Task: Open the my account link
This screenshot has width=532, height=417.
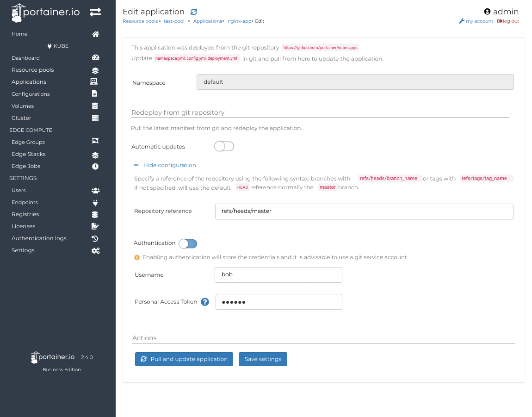Action: tap(479, 21)
